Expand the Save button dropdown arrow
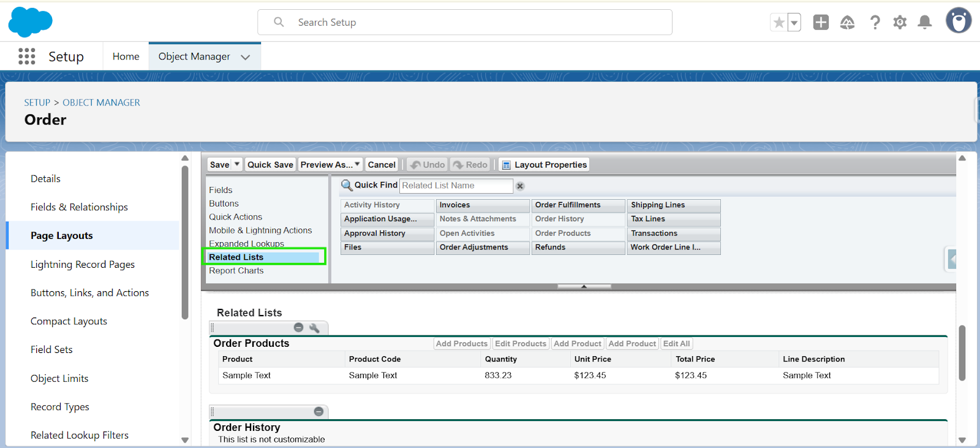 click(237, 164)
